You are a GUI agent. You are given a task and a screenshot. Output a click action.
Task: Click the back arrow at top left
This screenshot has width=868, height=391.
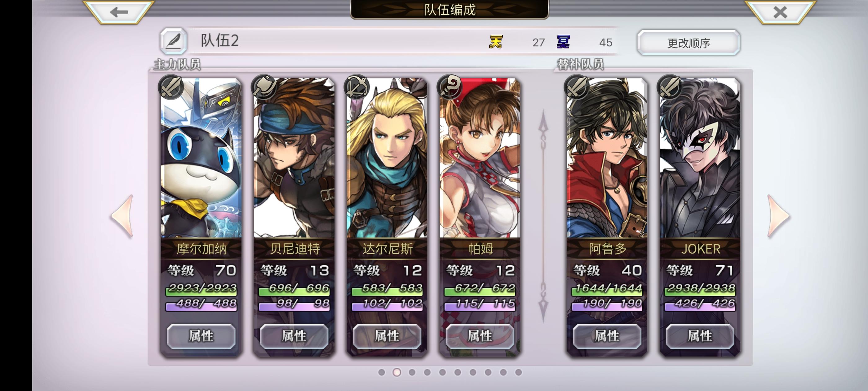[x=119, y=12]
